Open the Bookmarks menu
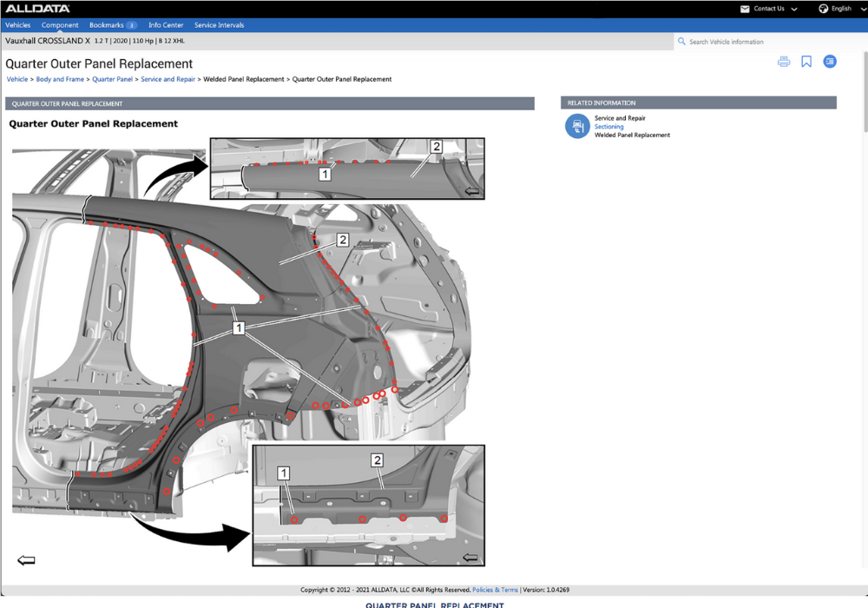This screenshot has height=608, width=868. [x=106, y=25]
